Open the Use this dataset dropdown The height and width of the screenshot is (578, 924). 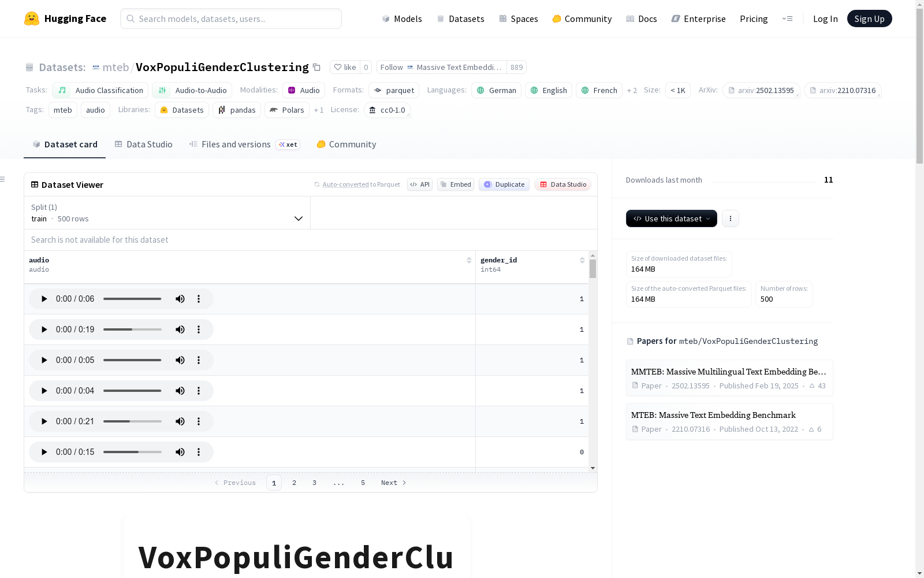pos(672,218)
